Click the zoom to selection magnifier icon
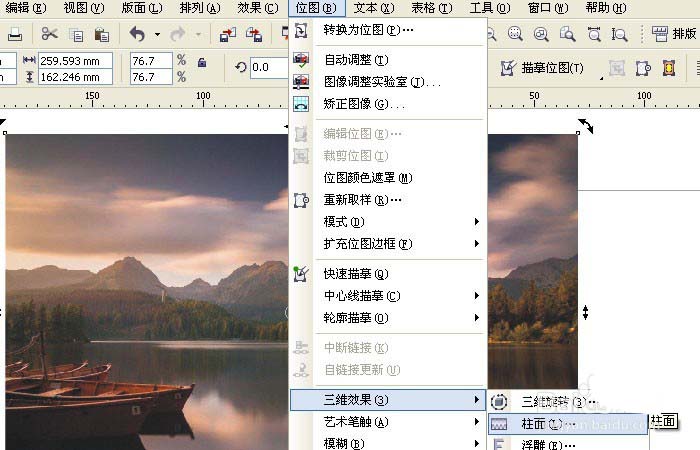Viewport: 700px width, 450px height. point(515,33)
